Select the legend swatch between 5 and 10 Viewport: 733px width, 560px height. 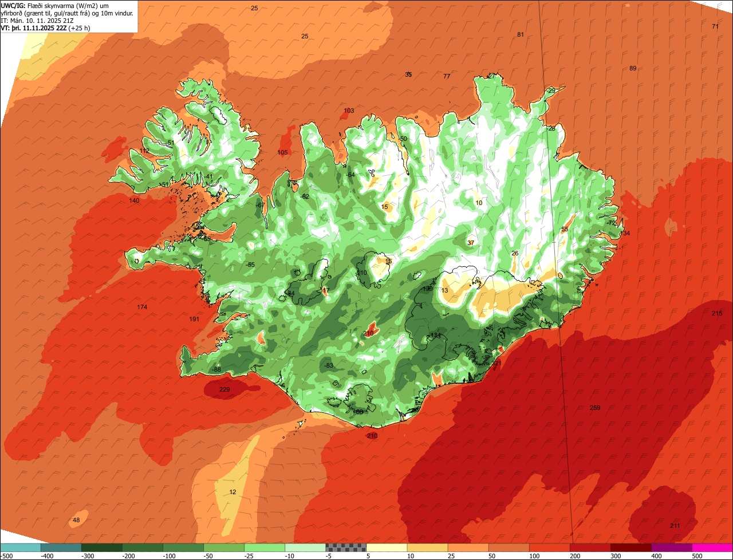(386, 547)
